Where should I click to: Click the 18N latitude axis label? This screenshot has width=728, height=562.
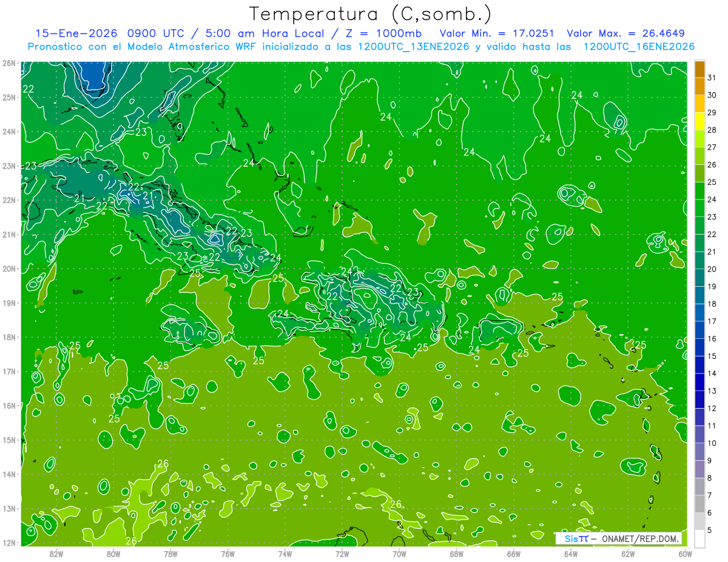pos(9,337)
